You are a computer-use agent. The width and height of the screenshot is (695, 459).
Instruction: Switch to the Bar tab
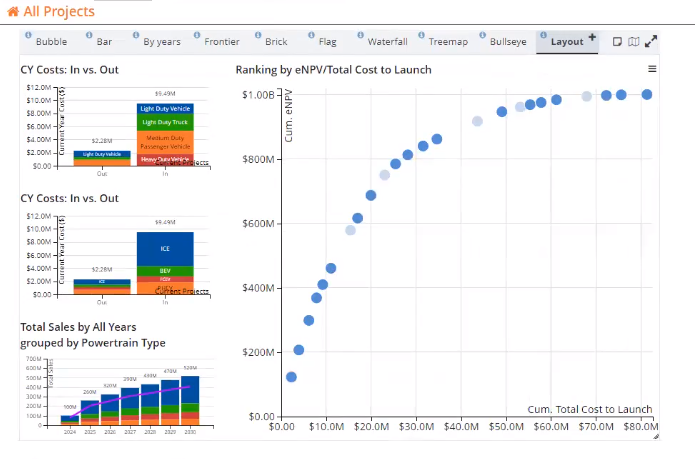pyautogui.click(x=104, y=42)
